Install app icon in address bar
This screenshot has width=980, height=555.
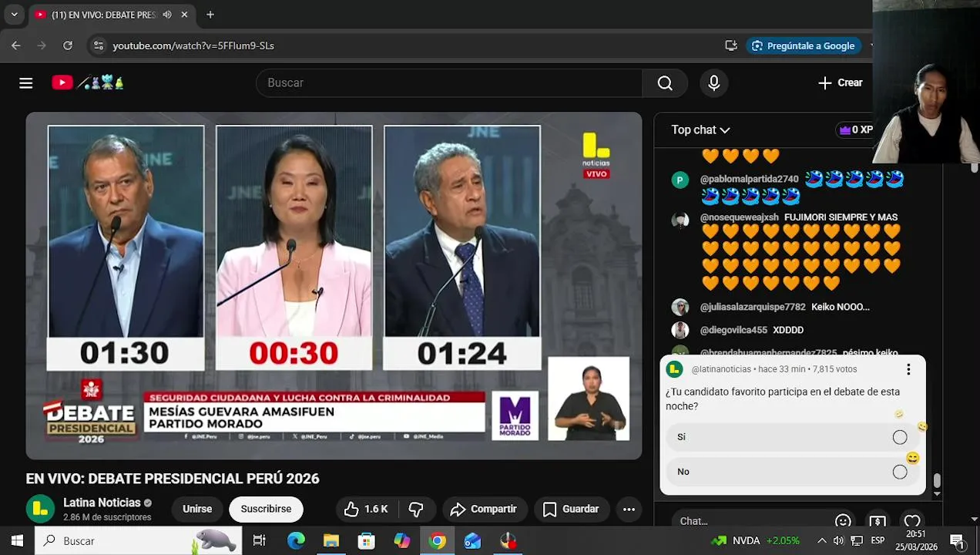[x=731, y=45]
